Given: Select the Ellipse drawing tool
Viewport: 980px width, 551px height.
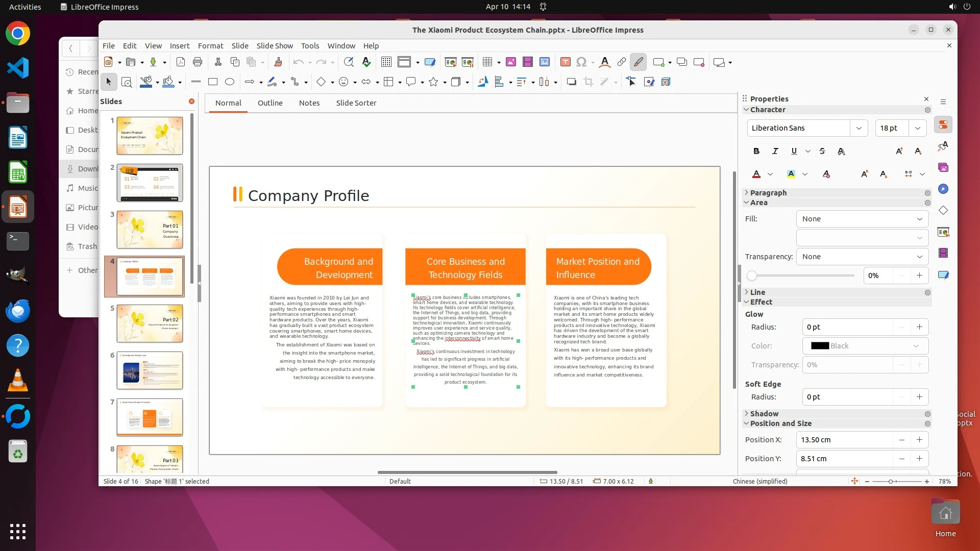Looking at the screenshot, I should point(230,82).
